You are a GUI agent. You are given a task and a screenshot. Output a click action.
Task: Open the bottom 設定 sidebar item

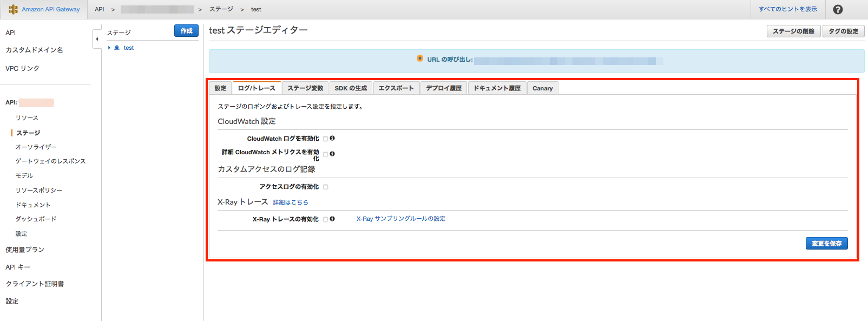[12, 302]
